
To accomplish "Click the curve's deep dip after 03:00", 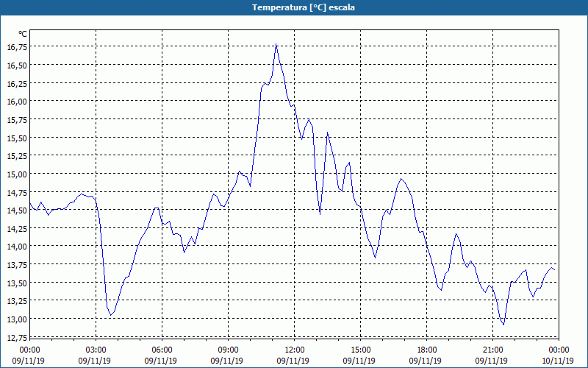I will tap(111, 315).
